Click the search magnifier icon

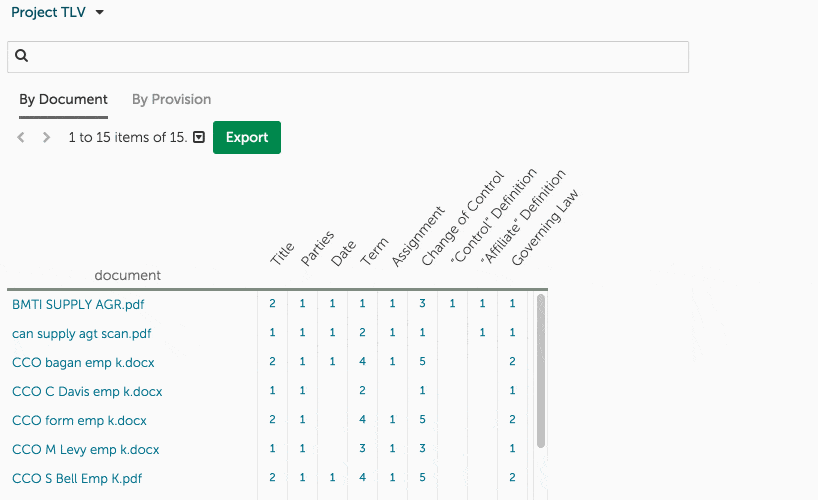(21, 55)
